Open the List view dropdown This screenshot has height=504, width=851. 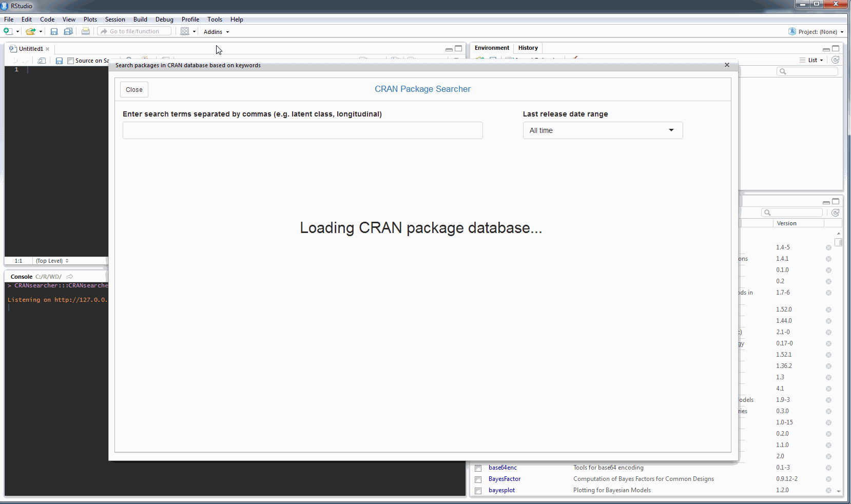(x=811, y=60)
